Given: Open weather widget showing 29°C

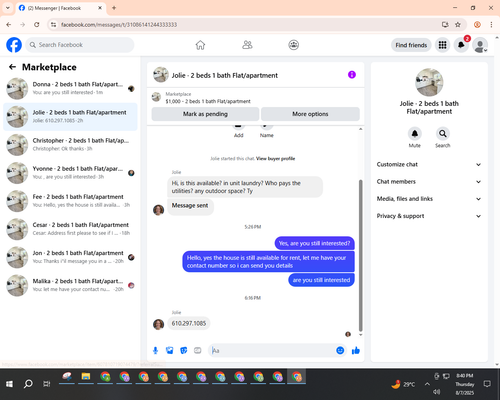Looking at the screenshot, I should click(x=403, y=384).
